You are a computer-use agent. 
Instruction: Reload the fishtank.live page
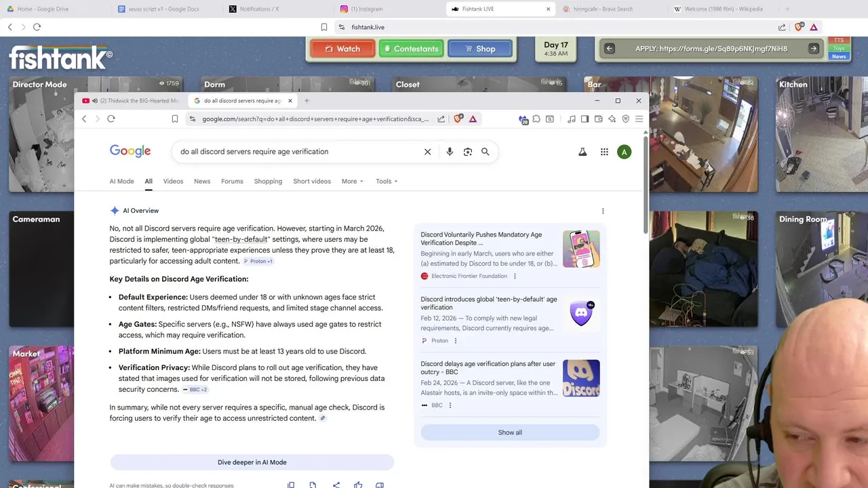tap(37, 27)
